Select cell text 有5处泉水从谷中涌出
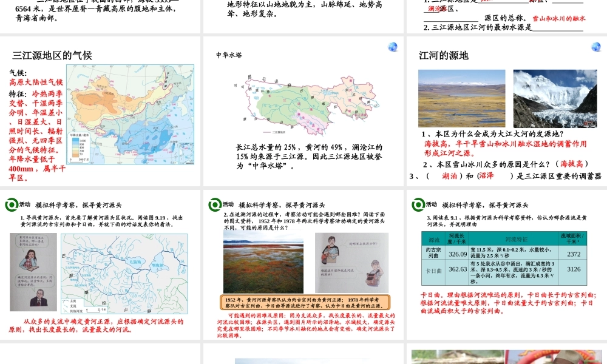This screenshot has width=607, height=364. [x=512, y=272]
